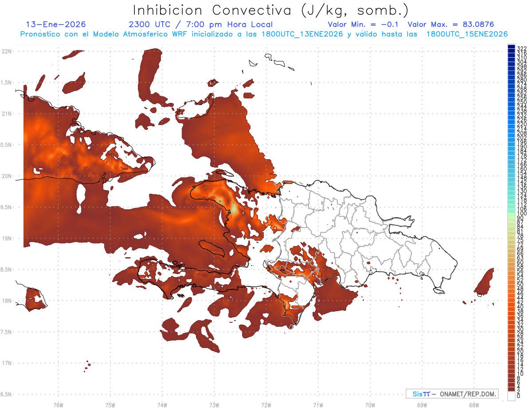This screenshot has height=411, width=532.
Task: Click the "68W" longitude label
Action: [x=474, y=405]
